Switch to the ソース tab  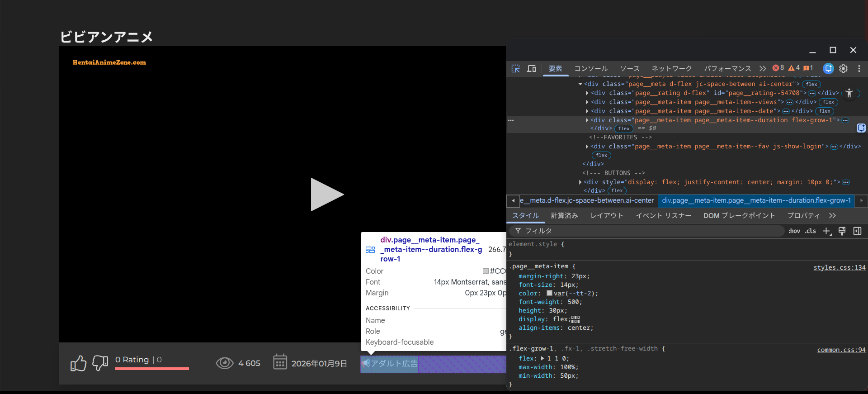coord(630,69)
